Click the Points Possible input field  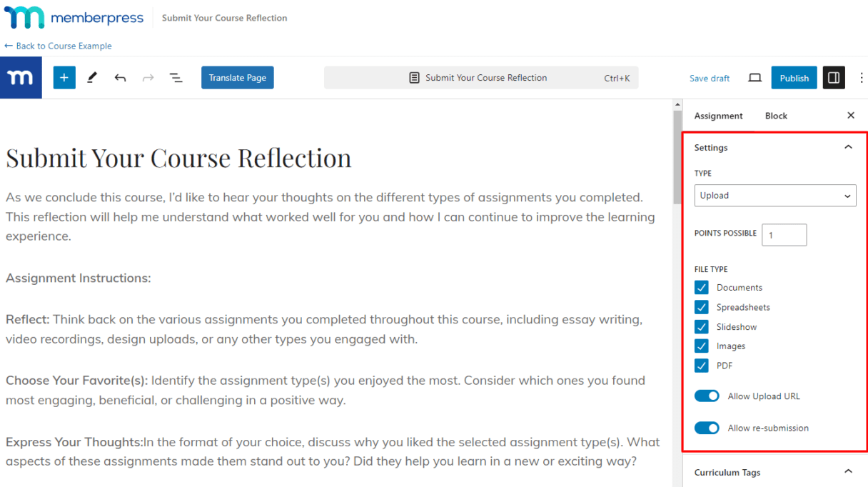[784, 234]
